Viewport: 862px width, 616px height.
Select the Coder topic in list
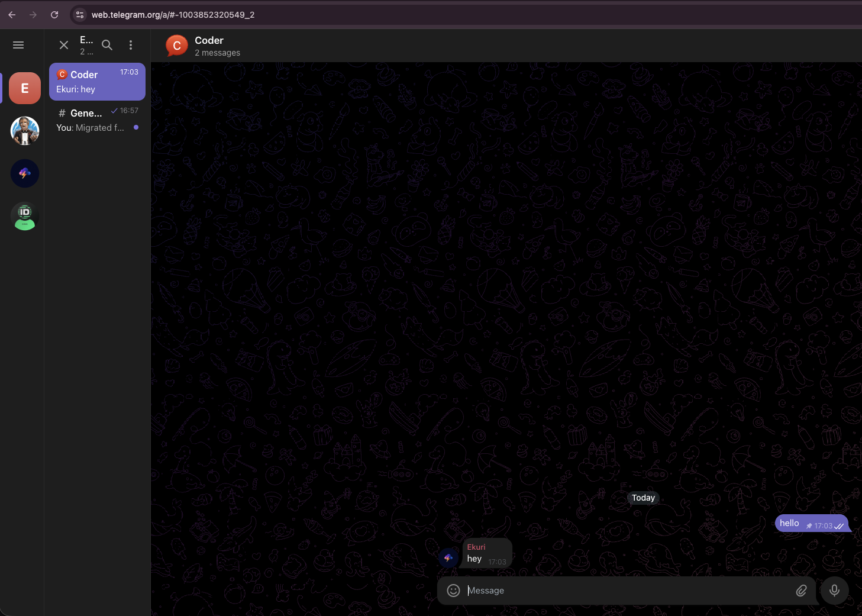97,82
